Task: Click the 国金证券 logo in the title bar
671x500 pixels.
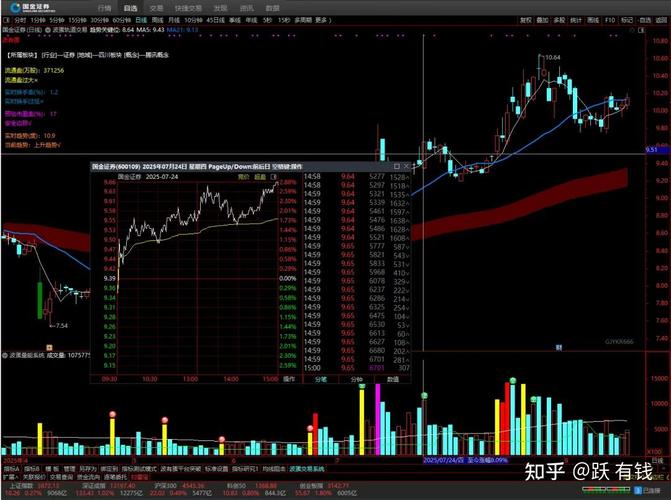Action: pyautogui.click(x=23, y=6)
